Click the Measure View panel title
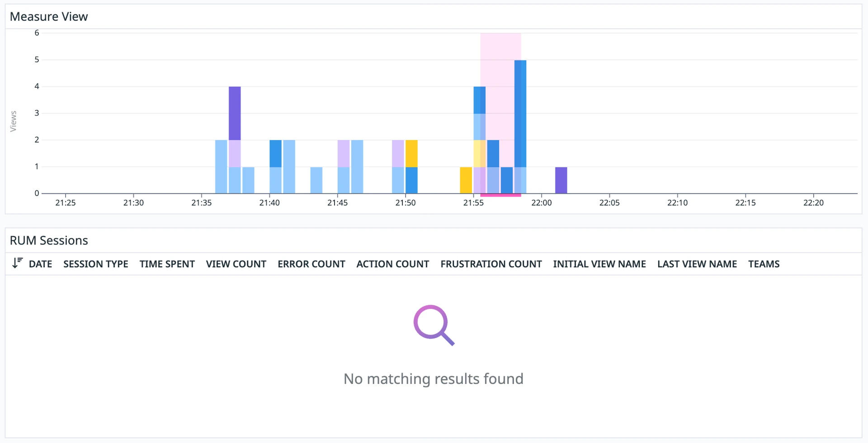 [x=49, y=17]
